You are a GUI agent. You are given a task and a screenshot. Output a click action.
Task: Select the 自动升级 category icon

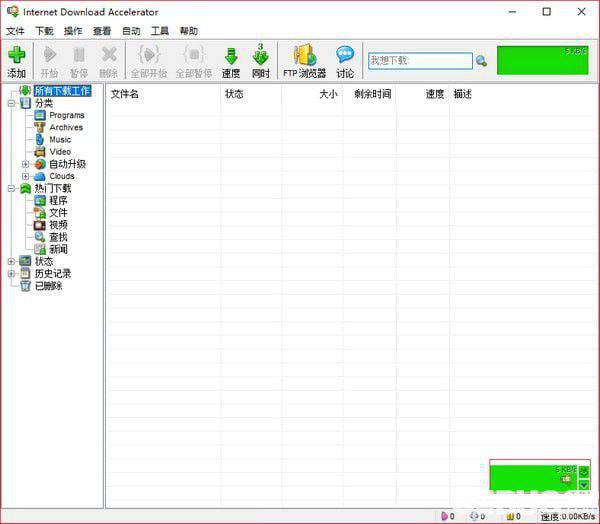(x=40, y=164)
